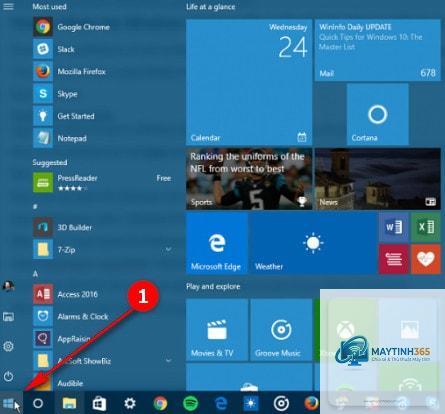Open Edge on the taskbar
The width and height of the screenshot is (445, 414).
(x=221, y=403)
